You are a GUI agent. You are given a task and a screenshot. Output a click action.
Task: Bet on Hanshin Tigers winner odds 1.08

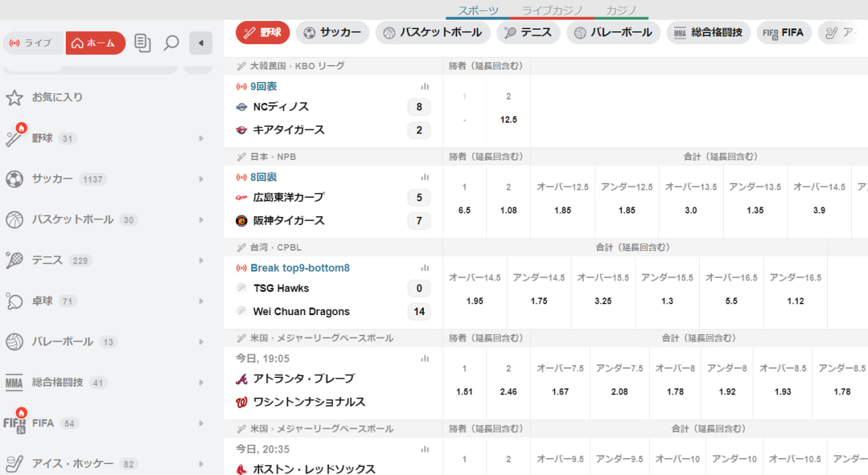point(509,202)
